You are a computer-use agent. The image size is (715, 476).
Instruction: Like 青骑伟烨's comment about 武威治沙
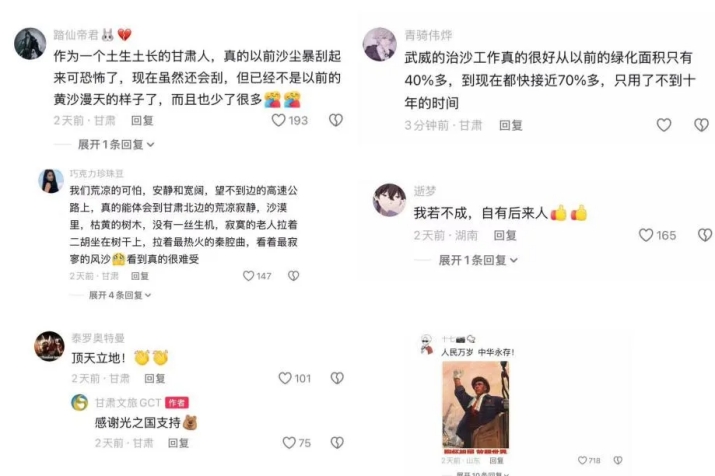point(664,125)
